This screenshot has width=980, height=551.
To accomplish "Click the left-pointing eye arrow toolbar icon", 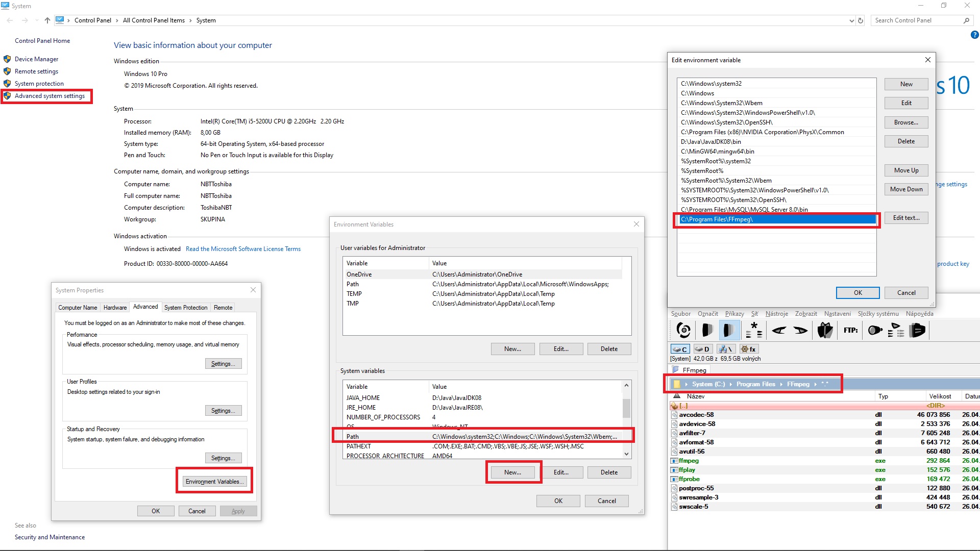I will (778, 331).
